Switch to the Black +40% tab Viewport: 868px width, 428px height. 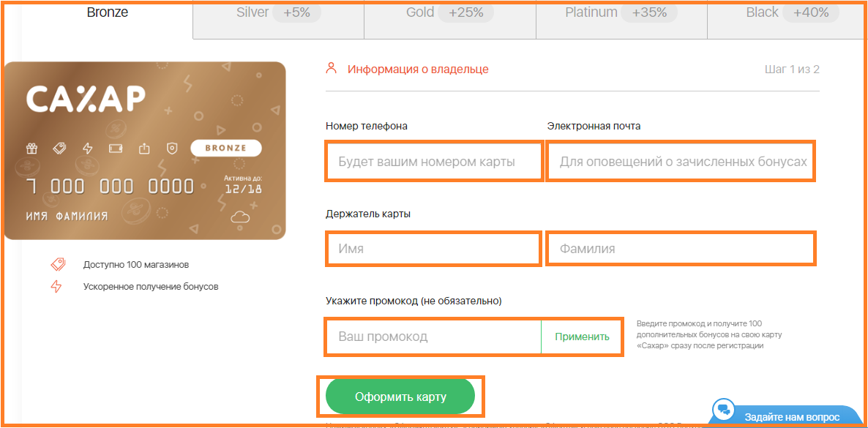(787, 13)
